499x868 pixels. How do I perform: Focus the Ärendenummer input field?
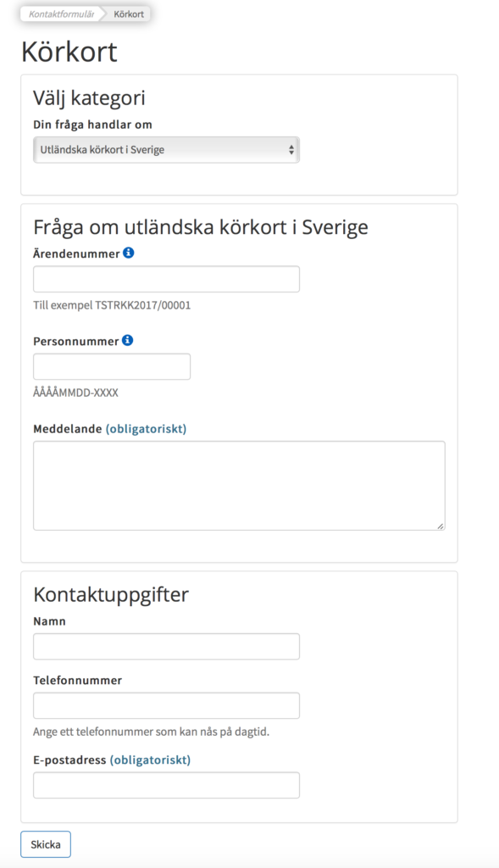pos(166,278)
